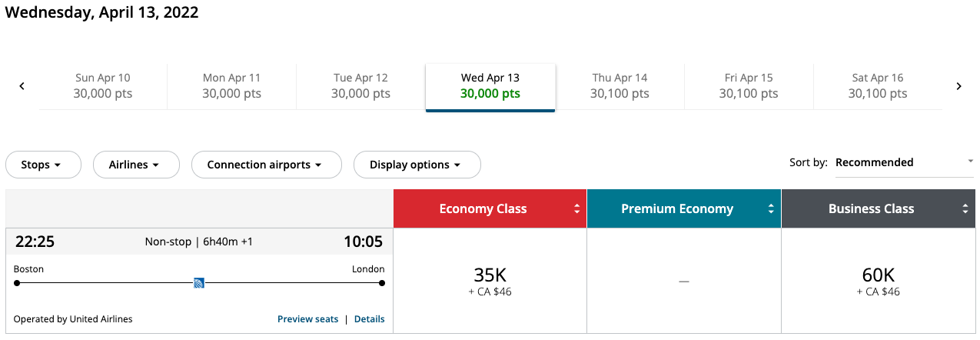This screenshot has height=340, width=980.
Task: Click the United Airlines logo icon
Action: [x=199, y=283]
